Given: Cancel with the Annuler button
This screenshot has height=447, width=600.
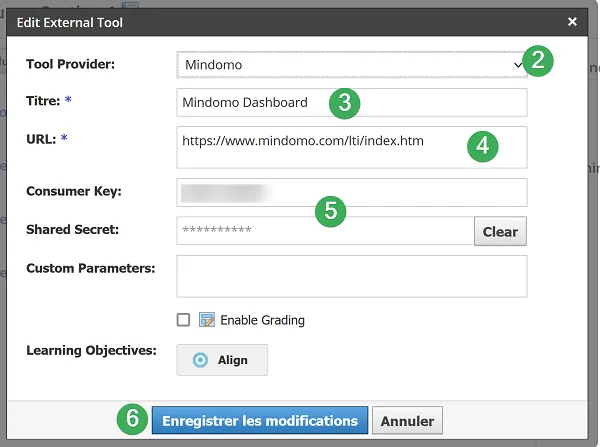Looking at the screenshot, I should 407,420.
